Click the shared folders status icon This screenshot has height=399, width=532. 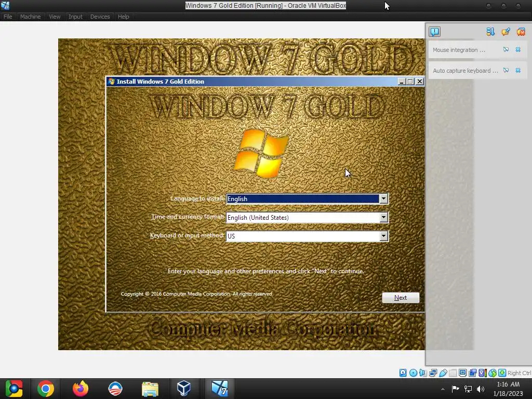point(453,373)
